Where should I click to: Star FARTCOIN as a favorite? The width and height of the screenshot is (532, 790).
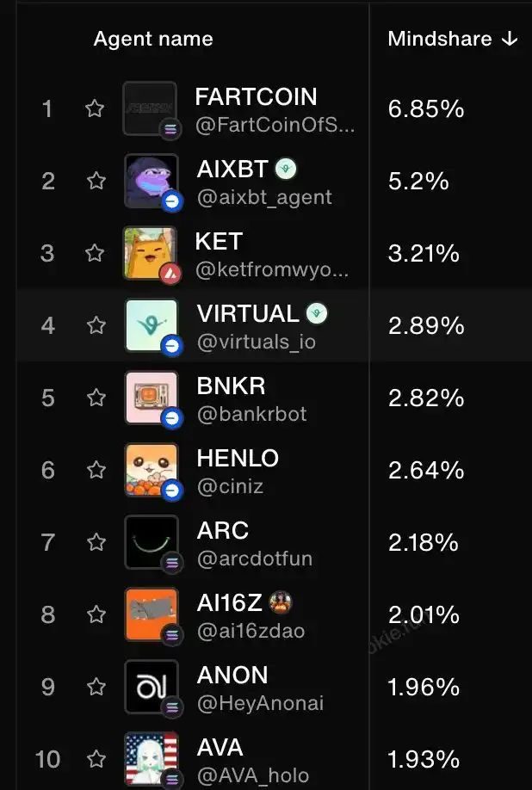click(95, 108)
